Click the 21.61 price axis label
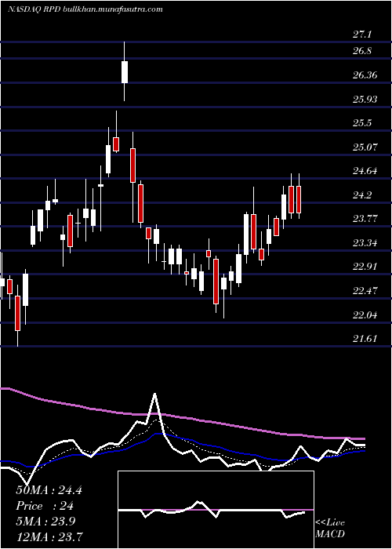Viewport: 392px width, 549px height. 365,339
